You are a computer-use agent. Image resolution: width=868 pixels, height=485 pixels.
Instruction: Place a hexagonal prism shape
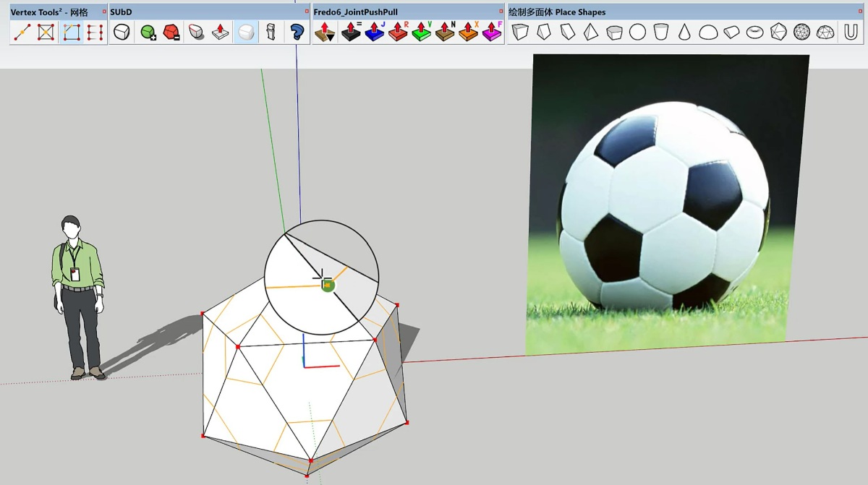[614, 32]
